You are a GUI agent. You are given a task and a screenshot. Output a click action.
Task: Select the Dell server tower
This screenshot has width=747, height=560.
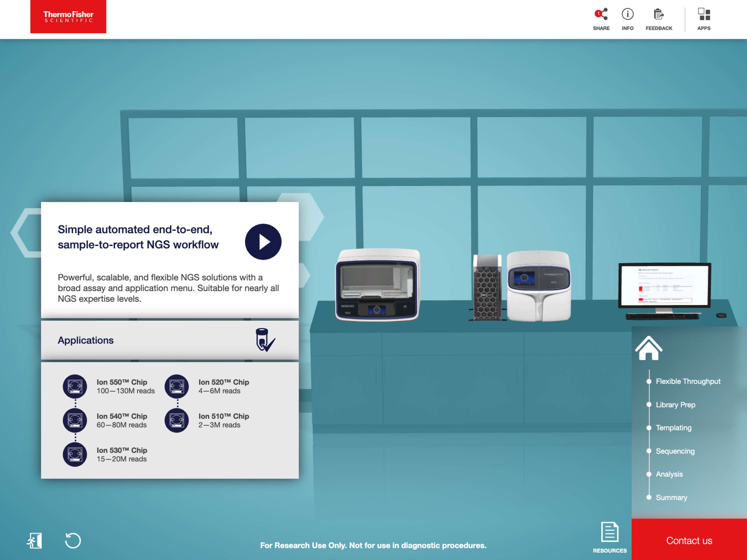pyautogui.click(x=487, y=287)
